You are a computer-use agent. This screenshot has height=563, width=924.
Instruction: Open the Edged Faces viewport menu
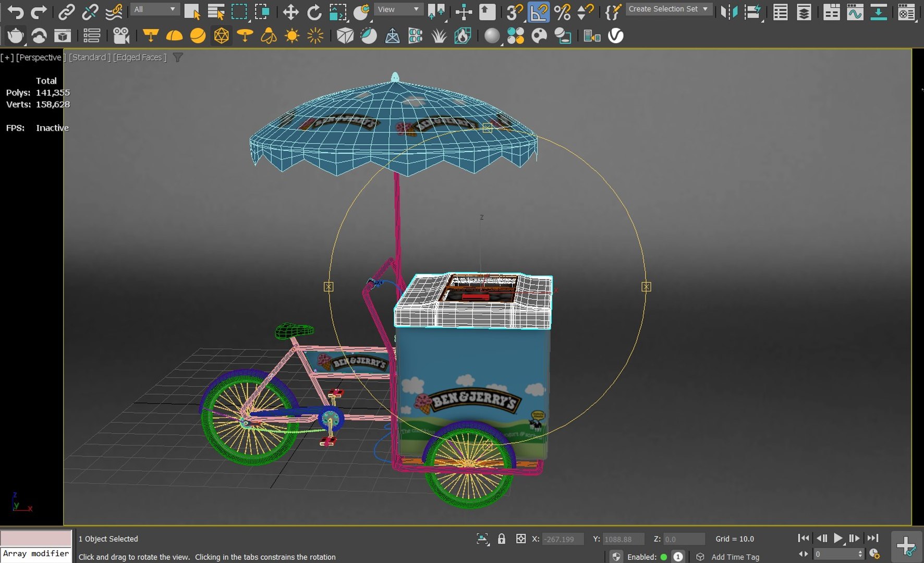[x=140, y=57]
